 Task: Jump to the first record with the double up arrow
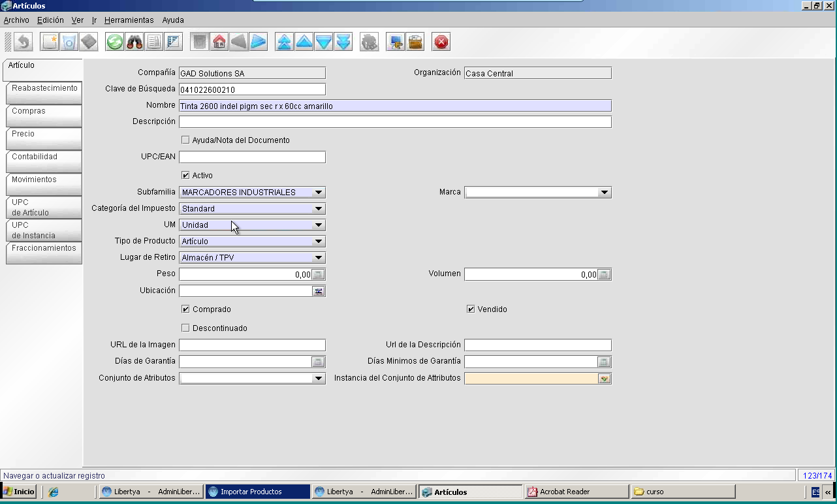pos(285,42)
